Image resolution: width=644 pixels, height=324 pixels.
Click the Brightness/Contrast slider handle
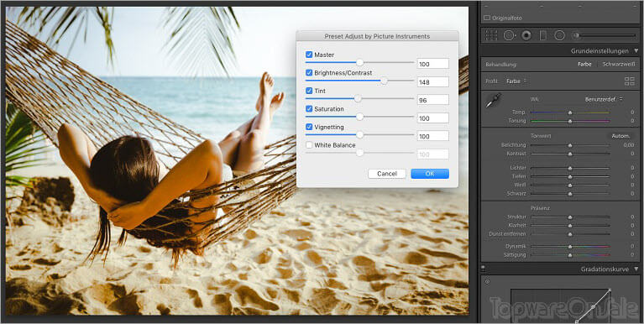(x=384, y=81)
